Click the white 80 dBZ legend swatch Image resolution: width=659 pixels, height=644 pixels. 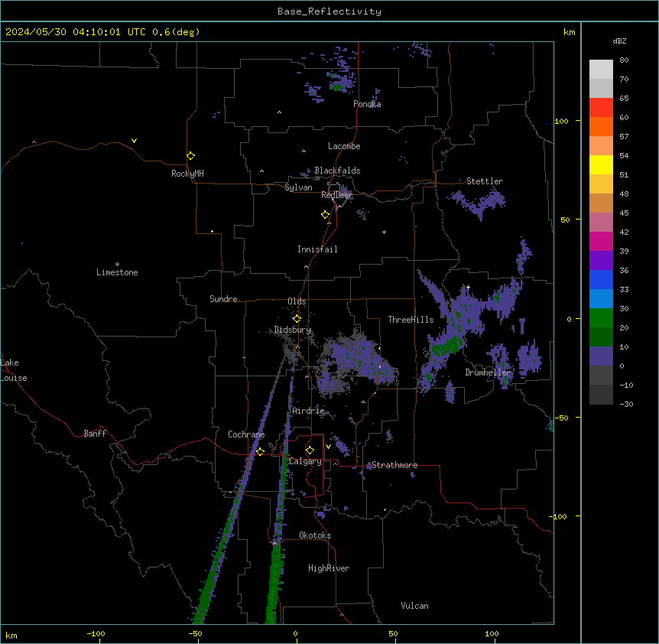[x=601, y=70]
